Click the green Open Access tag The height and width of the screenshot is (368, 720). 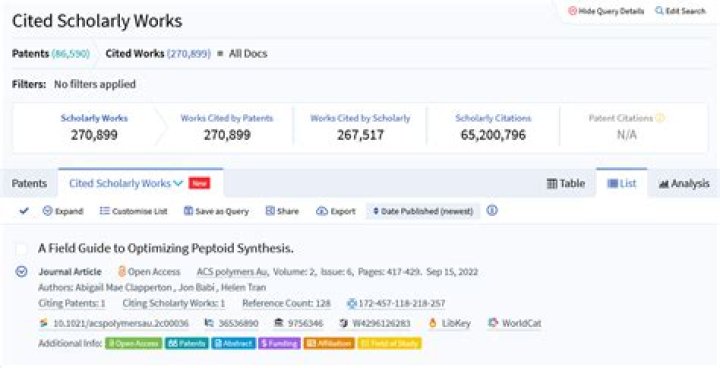coord(134,343)
